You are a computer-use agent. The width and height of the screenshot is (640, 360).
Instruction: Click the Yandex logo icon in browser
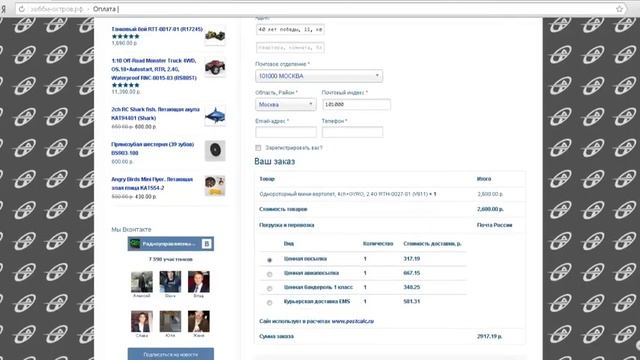coord(3,9)
